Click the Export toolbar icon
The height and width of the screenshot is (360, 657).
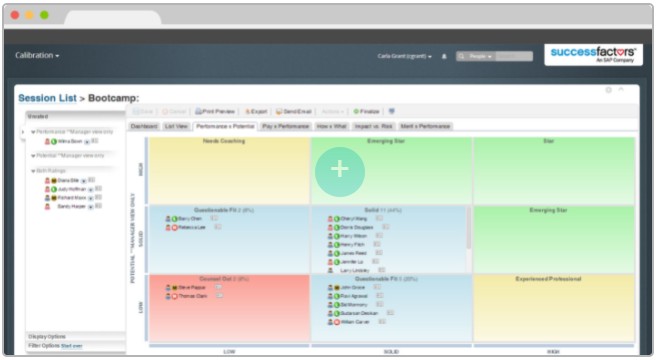(x=248, y=111)
